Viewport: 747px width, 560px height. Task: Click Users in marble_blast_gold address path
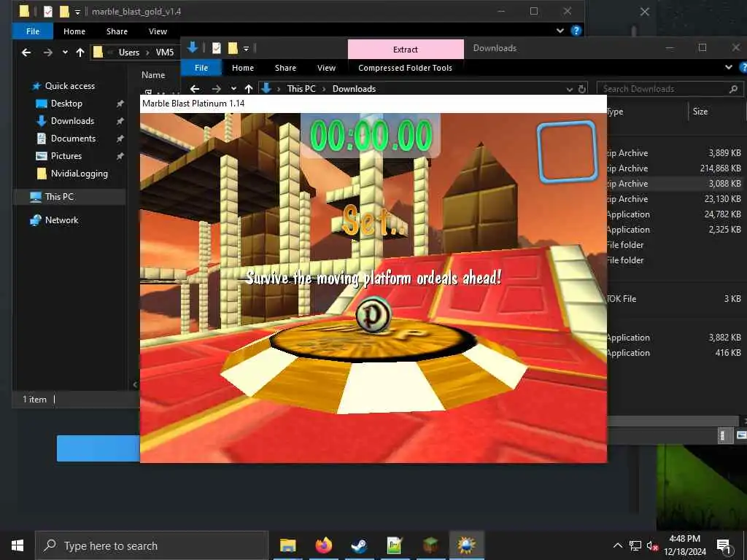click(129, 52)
